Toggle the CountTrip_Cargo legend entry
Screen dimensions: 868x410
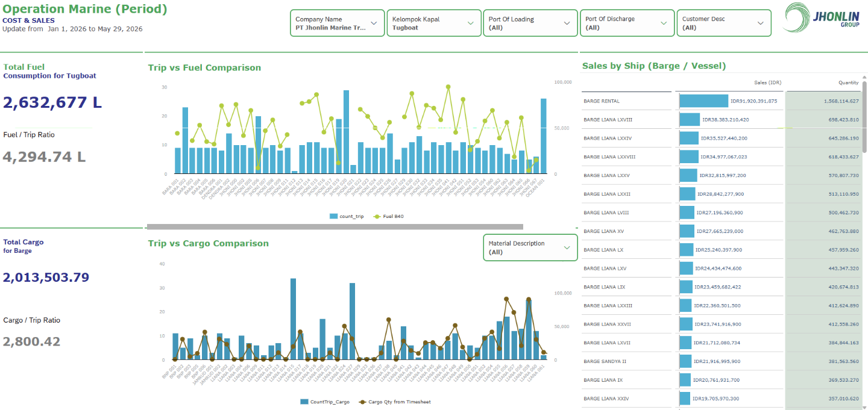point(325,402)
